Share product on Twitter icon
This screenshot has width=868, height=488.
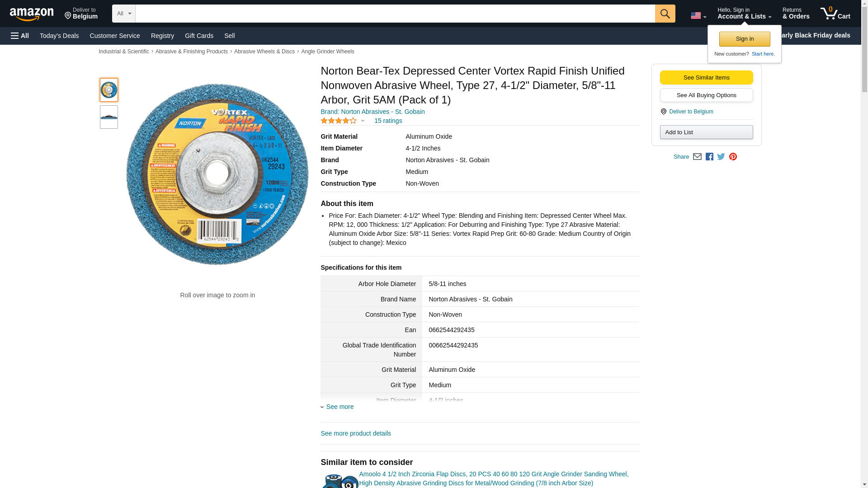coord(721,157)
